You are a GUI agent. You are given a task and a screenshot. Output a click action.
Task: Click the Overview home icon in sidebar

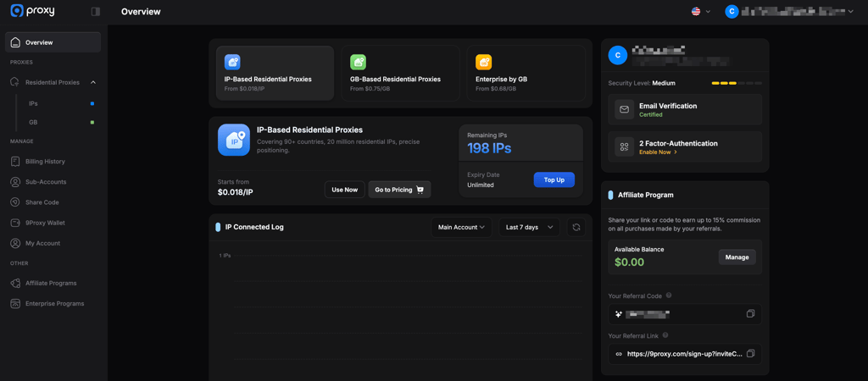[15, 42]
